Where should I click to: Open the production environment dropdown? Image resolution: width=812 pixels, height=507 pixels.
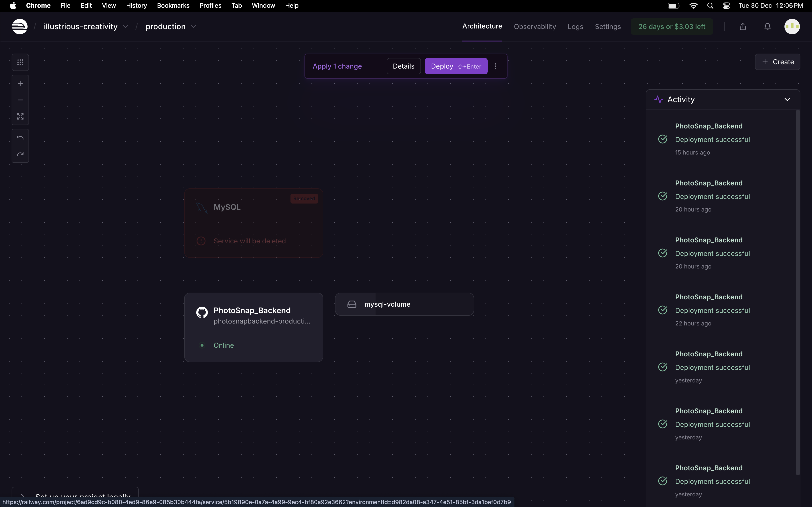tap(194, 27)
